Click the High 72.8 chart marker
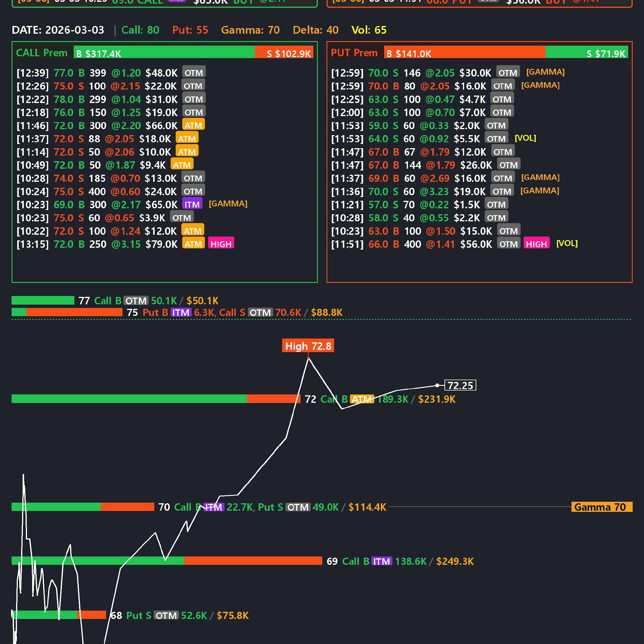 click(x=308, y=346)
